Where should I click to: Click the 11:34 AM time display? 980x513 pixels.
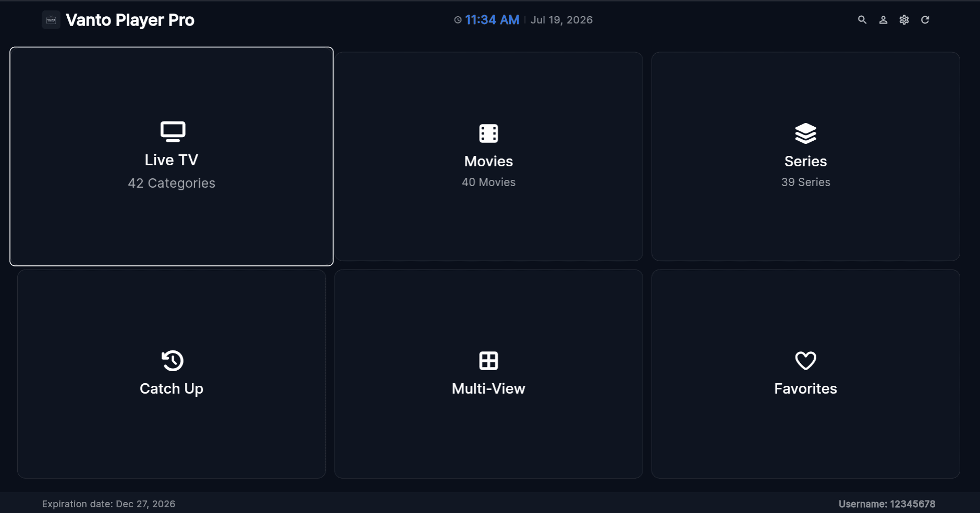(492, 20)
